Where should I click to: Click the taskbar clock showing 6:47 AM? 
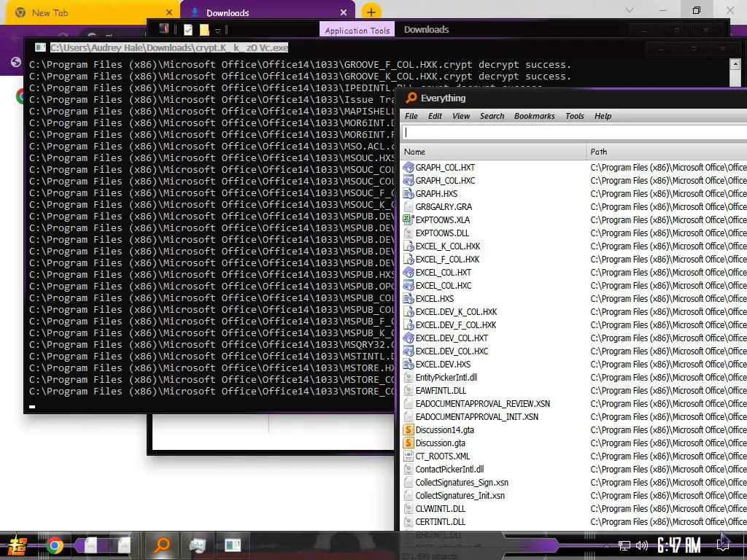[x=678, y=545]
